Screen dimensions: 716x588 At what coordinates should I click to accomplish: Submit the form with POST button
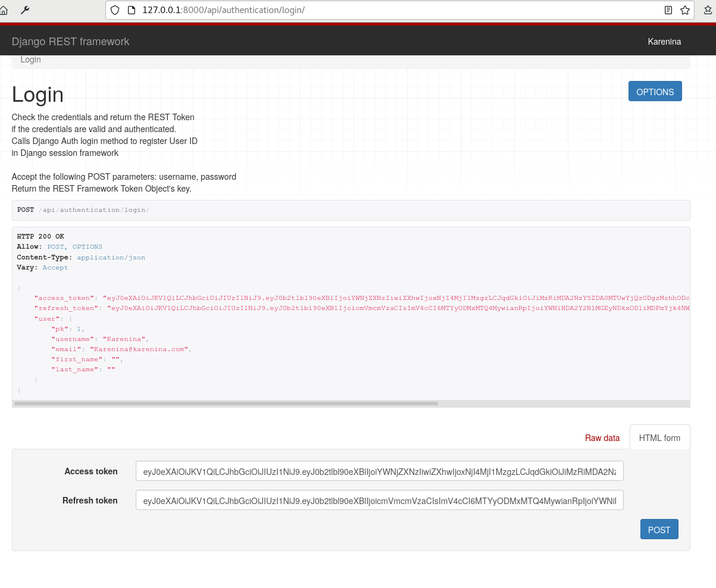click(x=659, y=530)
